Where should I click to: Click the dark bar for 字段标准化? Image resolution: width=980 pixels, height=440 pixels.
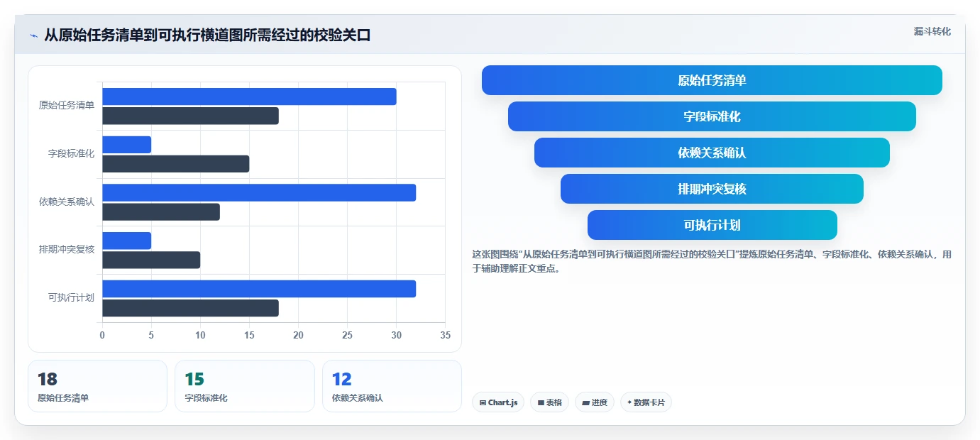click(x=175, y=164)
